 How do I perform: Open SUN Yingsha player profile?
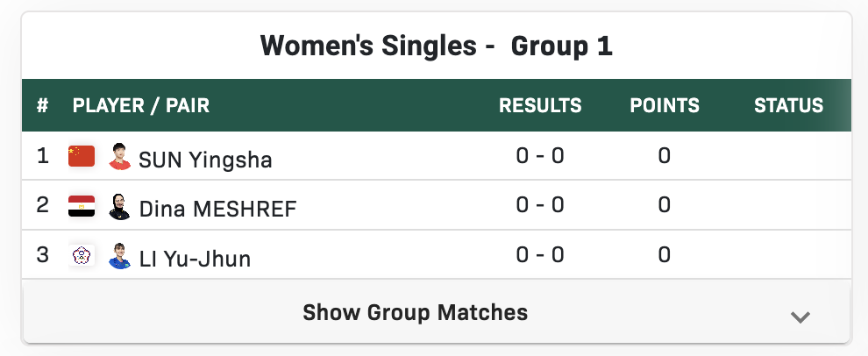205,160
